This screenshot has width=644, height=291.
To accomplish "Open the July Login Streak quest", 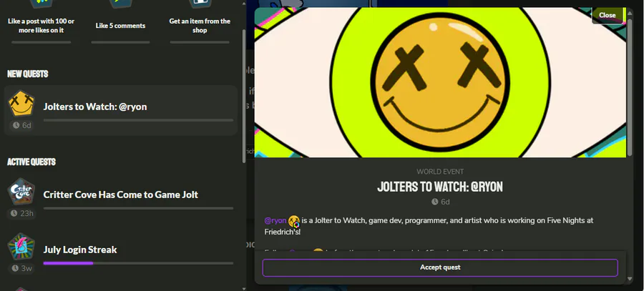I will click(x=121, y=254).
